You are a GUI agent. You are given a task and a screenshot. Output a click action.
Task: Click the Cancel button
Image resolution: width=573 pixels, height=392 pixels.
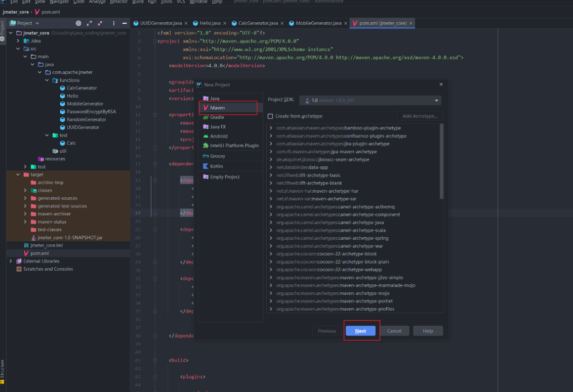pos(394,331)
